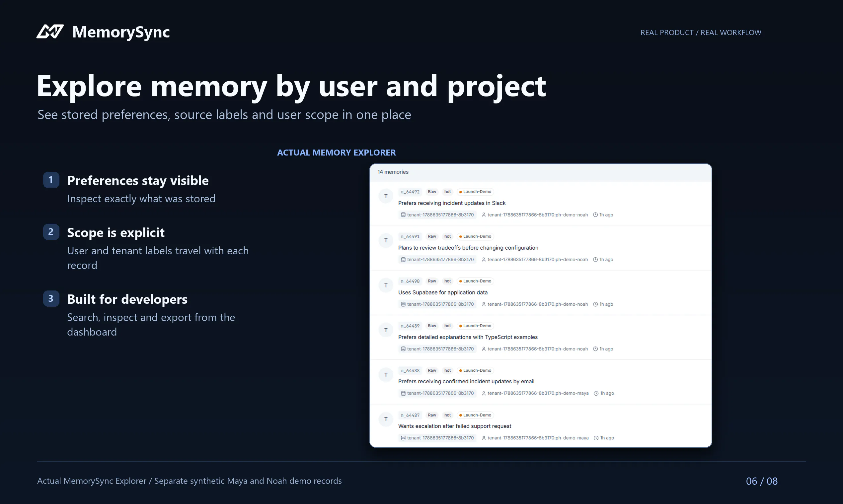Click the '1h ago' timestamp on memory m_64489

pyautogui.click(x=606, y=349)
